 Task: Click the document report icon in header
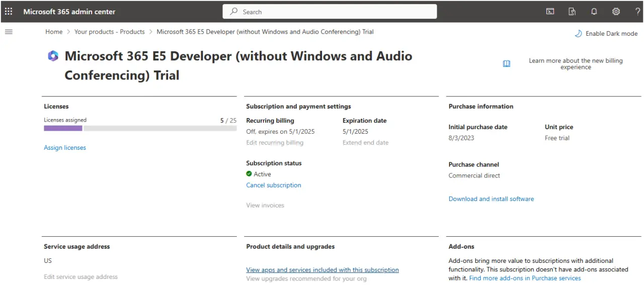click(572, 12)
